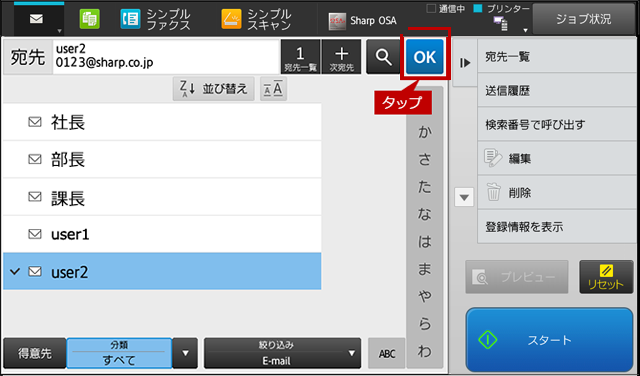
Task: Toggle the text size display icon
Action: [x=273, y=89]
